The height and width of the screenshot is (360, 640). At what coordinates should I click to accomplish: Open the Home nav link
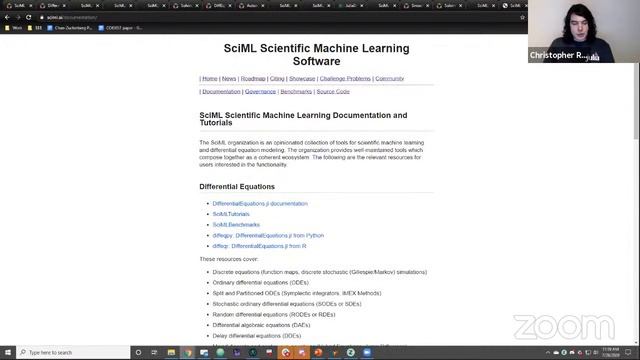click(210, 78)
